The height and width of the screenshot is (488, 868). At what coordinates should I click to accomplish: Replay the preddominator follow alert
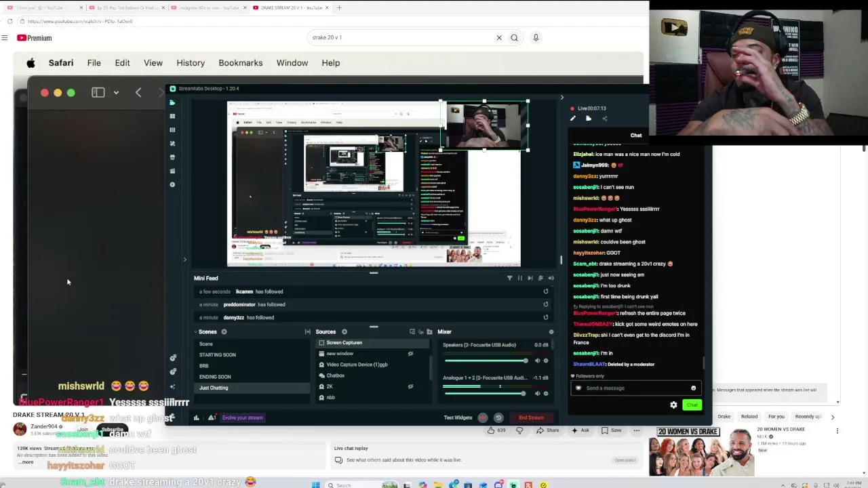point(546,304)
